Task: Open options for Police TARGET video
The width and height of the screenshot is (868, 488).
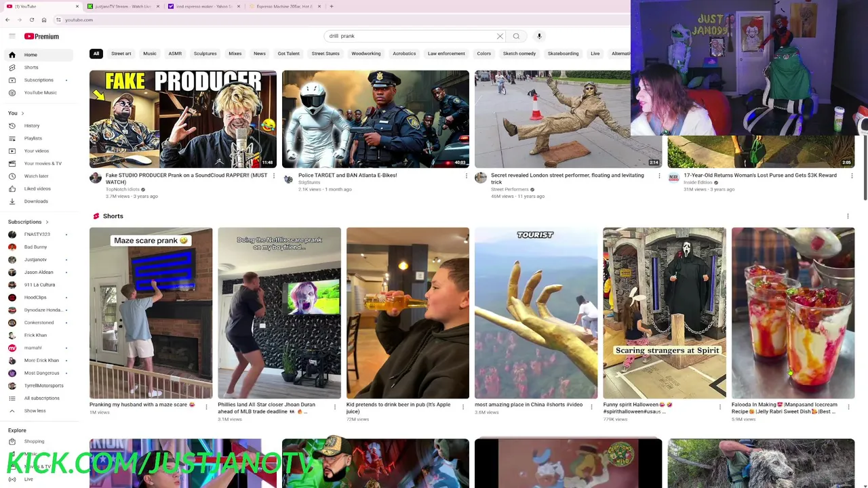Action: 466,176
